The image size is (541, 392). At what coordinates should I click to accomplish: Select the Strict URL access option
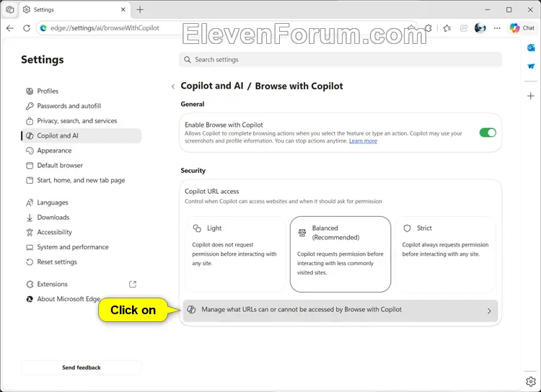(x=445, y=254)
